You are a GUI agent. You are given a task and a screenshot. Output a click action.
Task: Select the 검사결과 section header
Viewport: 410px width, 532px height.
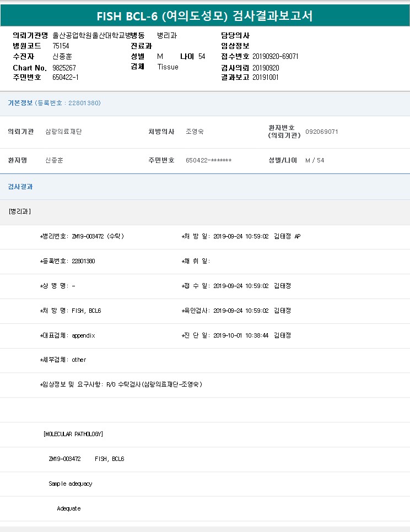pos(20,187)
